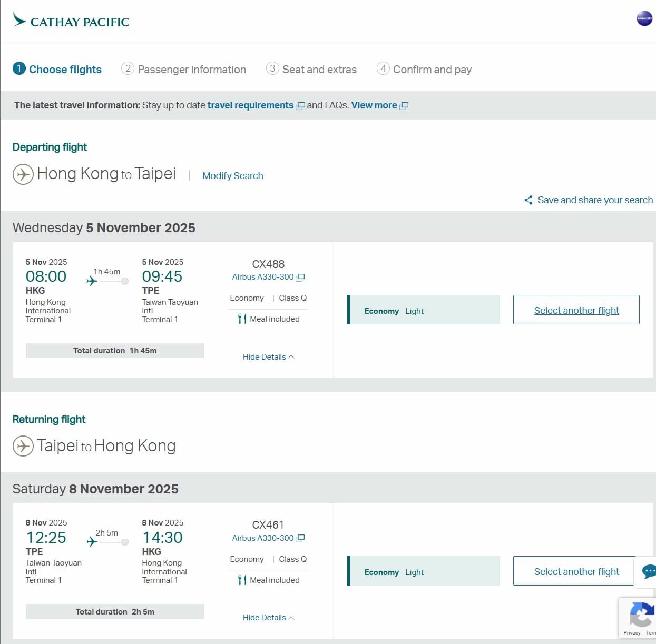Click the oneworld alliance badge icon

tap(644, 18)
